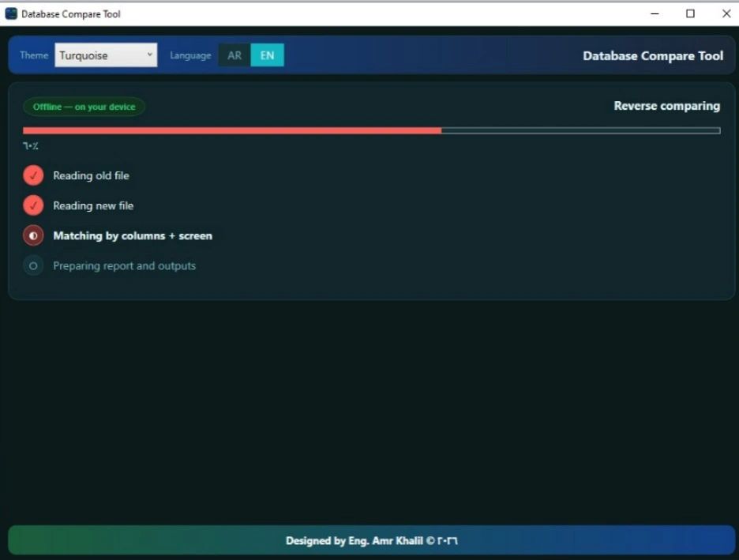Click the Database Compare Tool header title
The height and width of the screenshot is (560, 739).
(x=653, y=55)
